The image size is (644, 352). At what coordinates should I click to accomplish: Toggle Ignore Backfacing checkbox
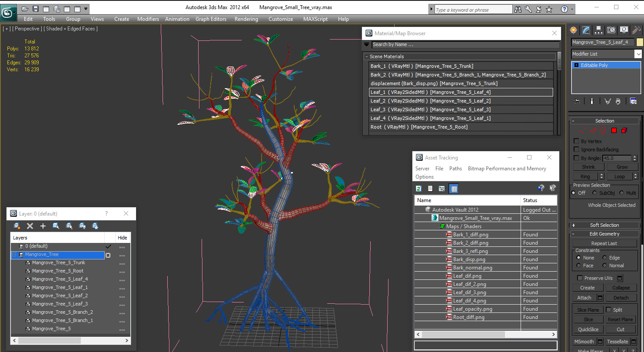[577, 149]
